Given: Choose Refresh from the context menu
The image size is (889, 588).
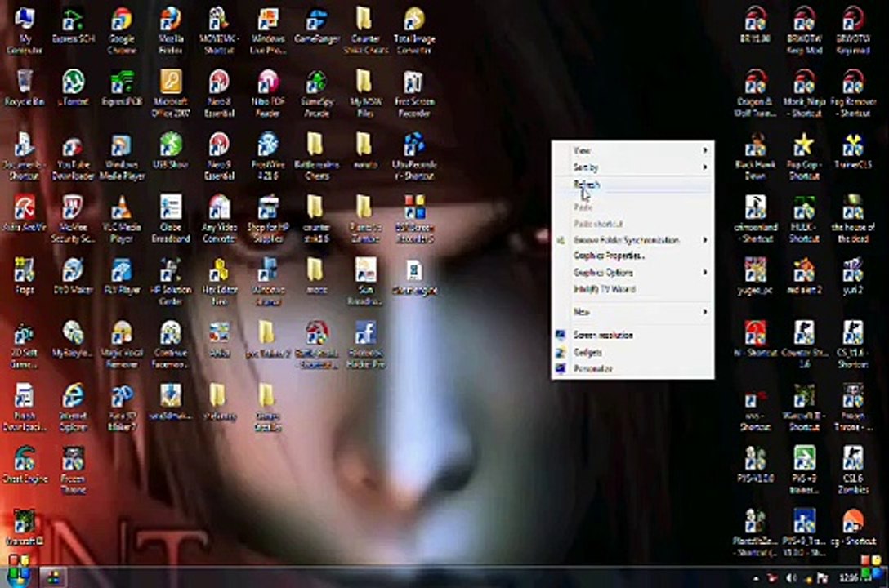Looking at the screenshot, I should 587,185.
